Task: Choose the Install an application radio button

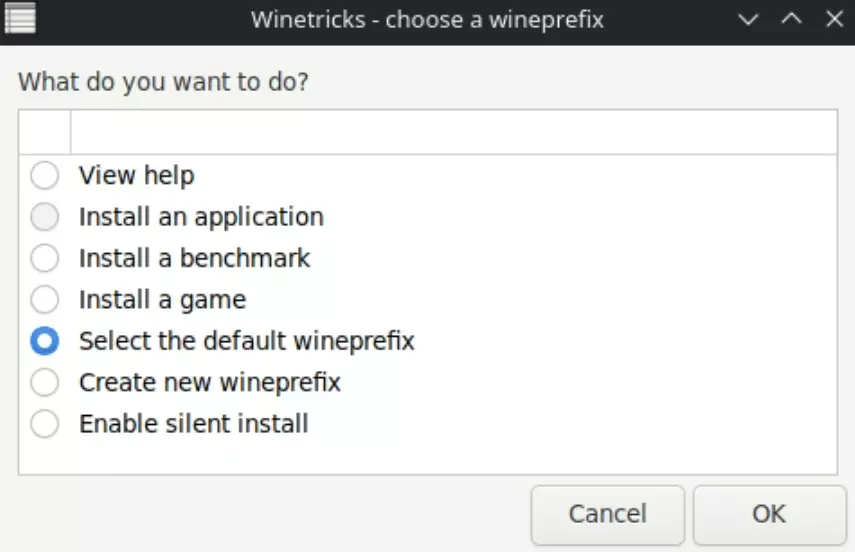Action: (45, 217)
